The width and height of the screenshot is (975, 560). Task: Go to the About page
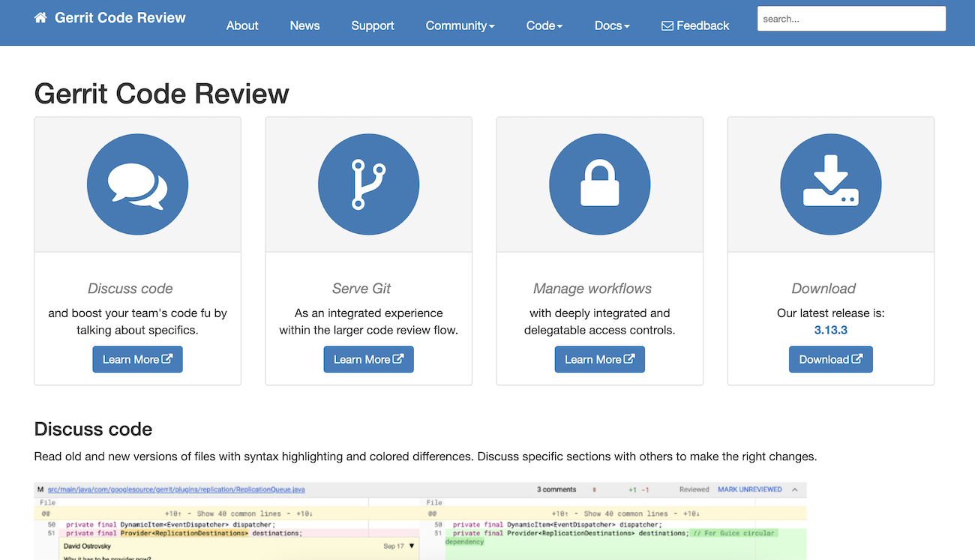click(x=242, y=25)
